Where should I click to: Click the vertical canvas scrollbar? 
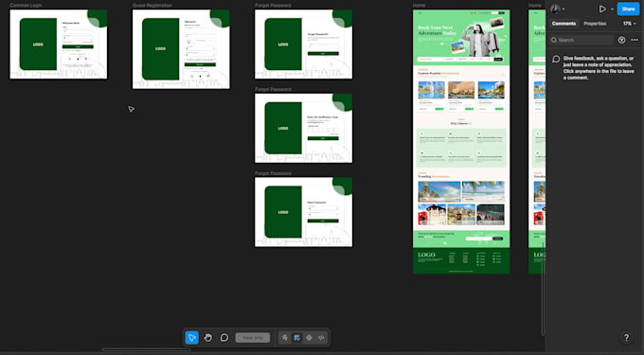pos(543,289)
